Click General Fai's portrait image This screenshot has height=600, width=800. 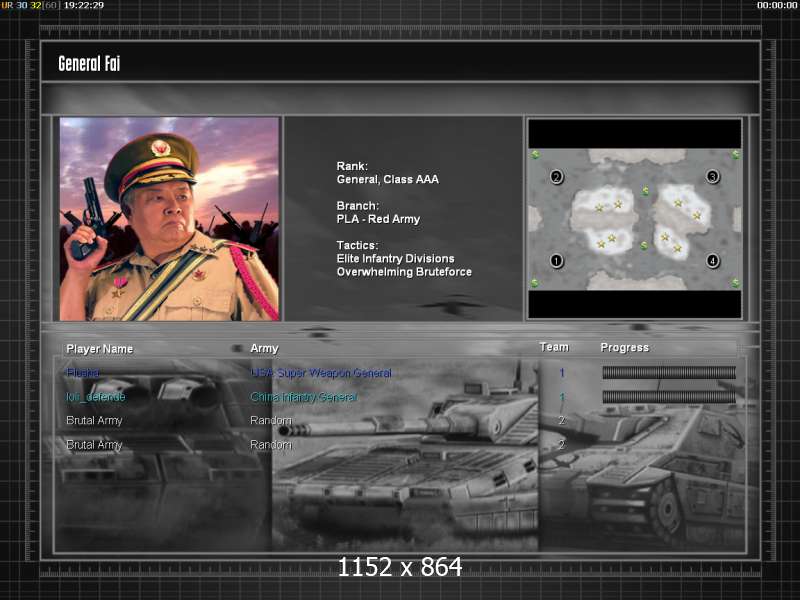(x=169, y=219)
